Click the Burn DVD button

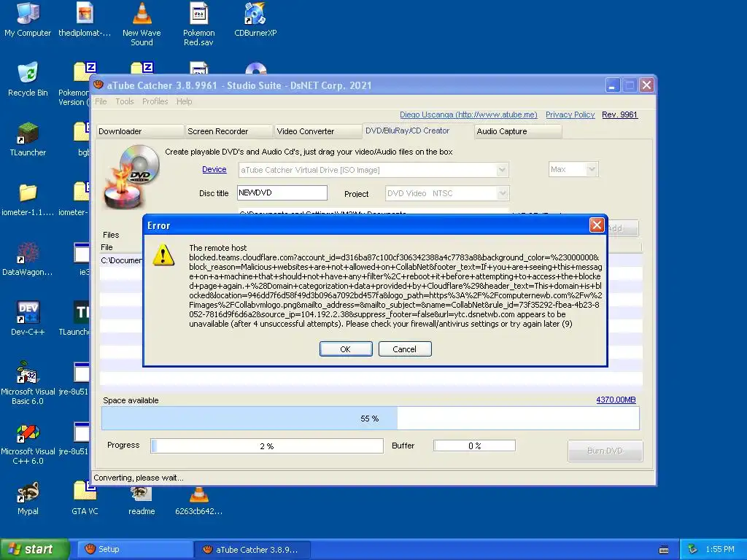(x=605, y=451)
